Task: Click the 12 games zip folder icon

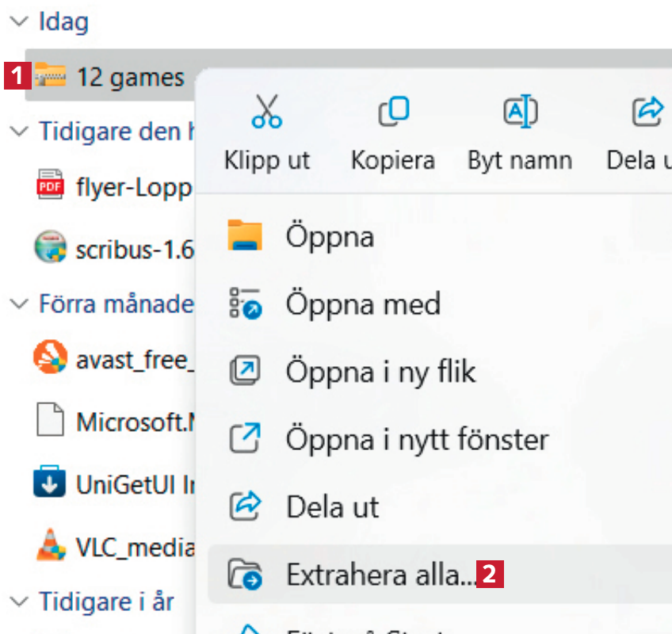Action: (52, 77)
